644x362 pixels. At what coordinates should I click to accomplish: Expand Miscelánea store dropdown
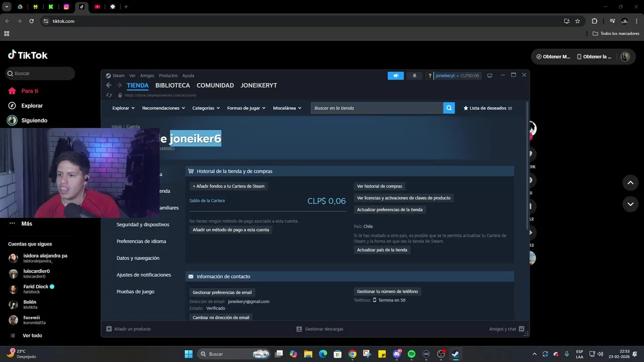(x=287, y=108)
